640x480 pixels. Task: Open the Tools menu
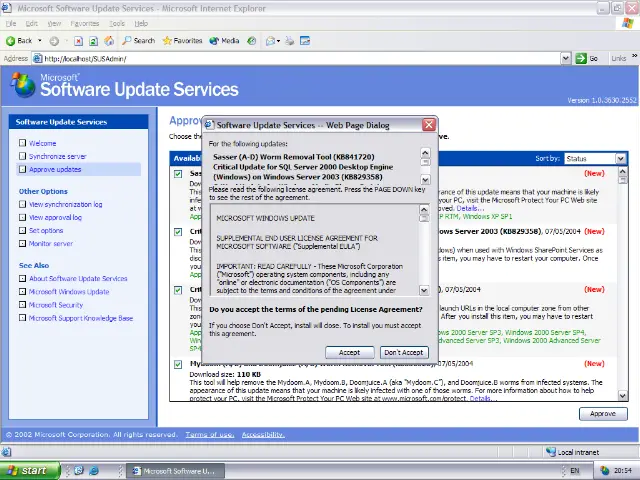point(117,23)
